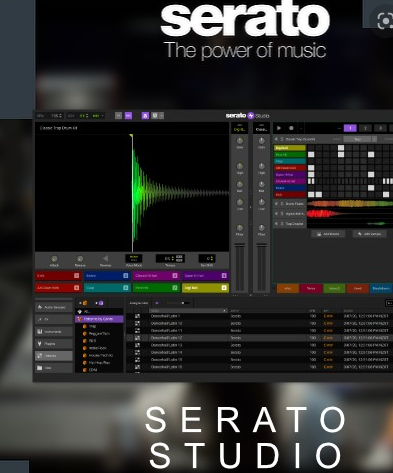Image resolution: width=393 pixels, height=473 pixels.
Task: Click the Record button in transport bar
Action: click(x=291, y=128)
